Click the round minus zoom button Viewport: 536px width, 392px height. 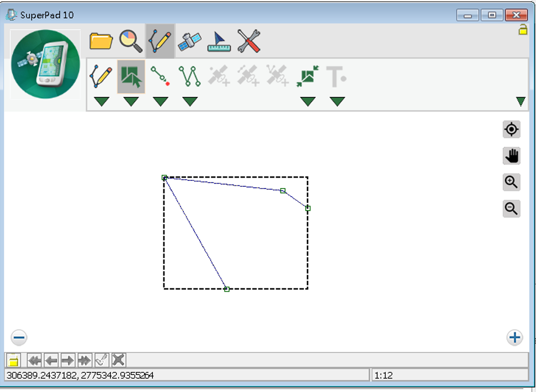[19, 338]
